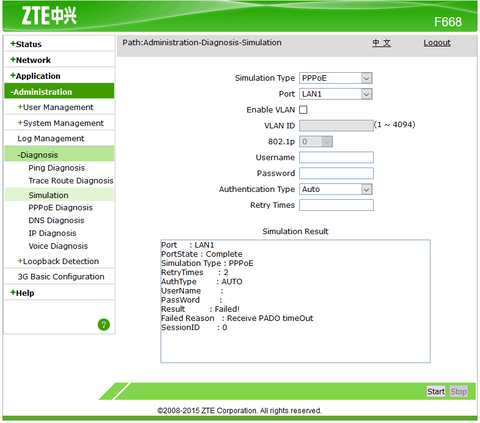Open the Authentication Type dropdown
This screenshot has width=480, height=423.
click(336, 189)
